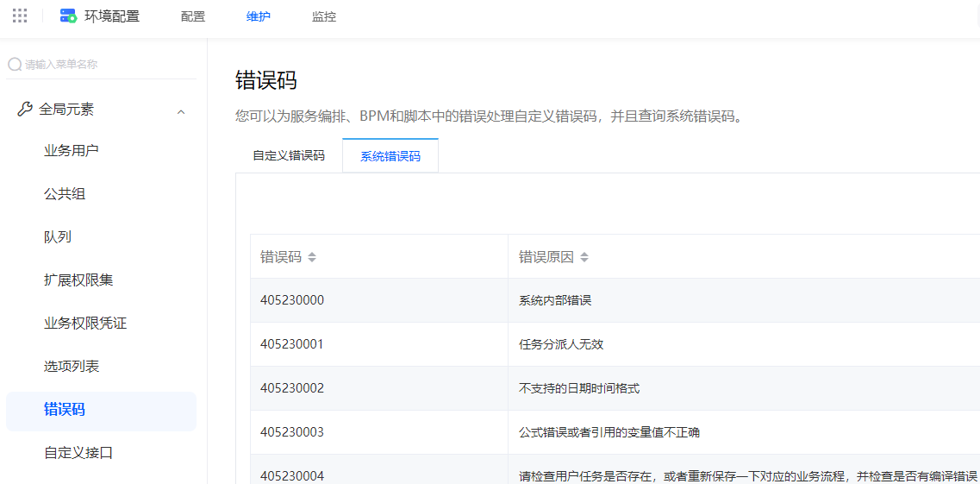
Task: Switch to 自定义错误码 tab
Action: tap(289, 156)
